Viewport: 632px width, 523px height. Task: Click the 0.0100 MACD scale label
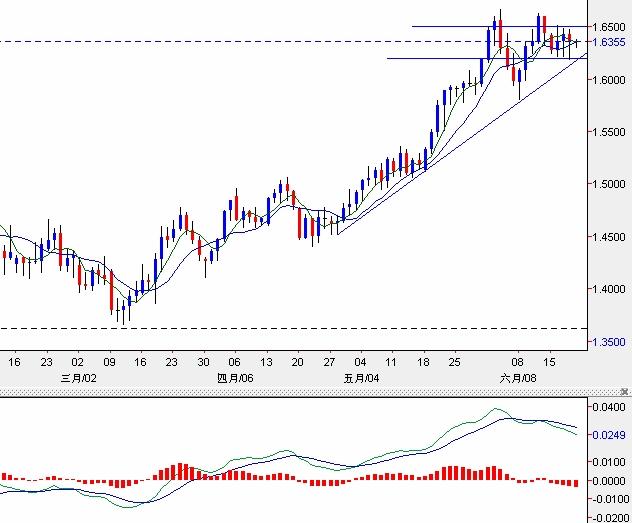609,462
